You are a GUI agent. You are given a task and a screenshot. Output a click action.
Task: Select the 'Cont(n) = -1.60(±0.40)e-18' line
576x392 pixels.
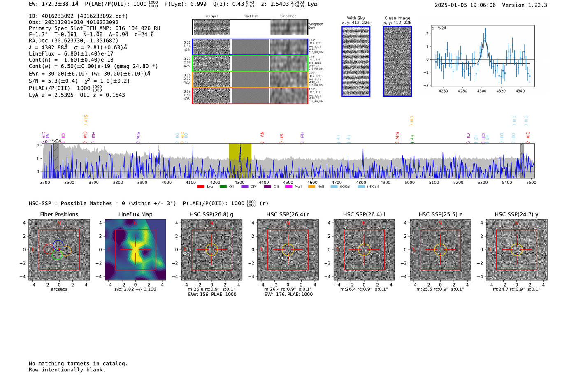click(71, 60)
